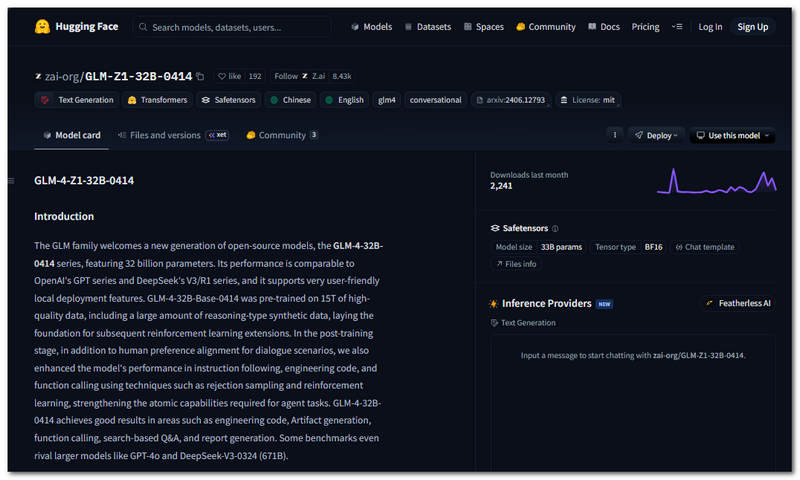Follow the Z.ai organization
The height and width of the screenshot is (480, 800).
[286, 76]
